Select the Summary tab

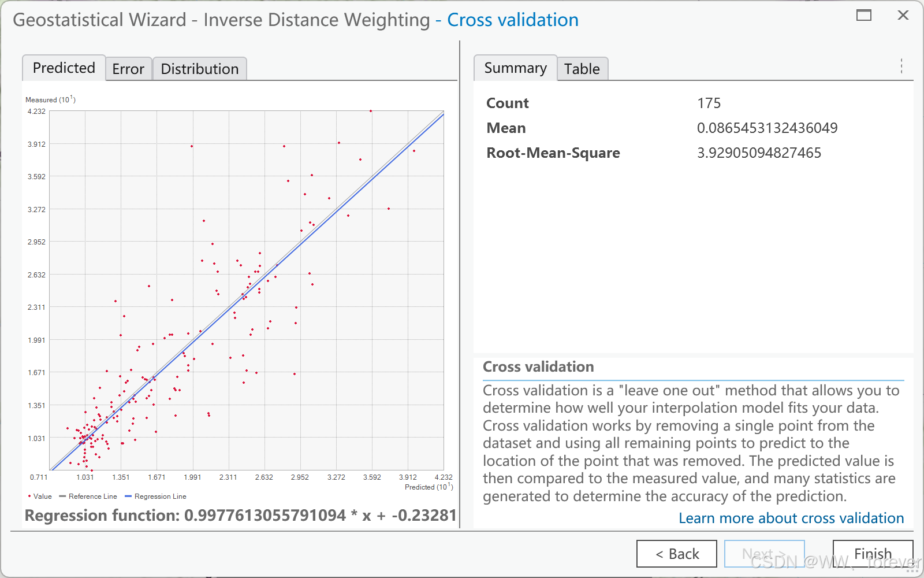(x=516, y=68)
